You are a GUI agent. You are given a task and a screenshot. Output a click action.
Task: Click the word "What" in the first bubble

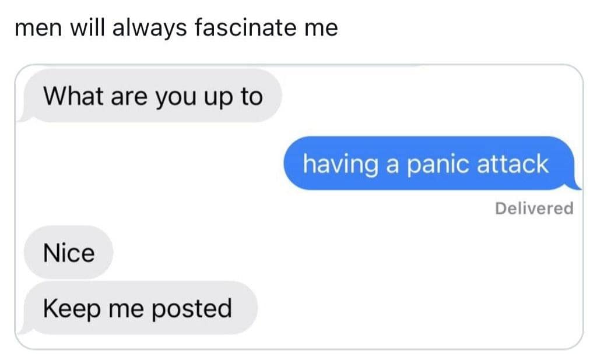pyautogui.click(x=73, y=96)
